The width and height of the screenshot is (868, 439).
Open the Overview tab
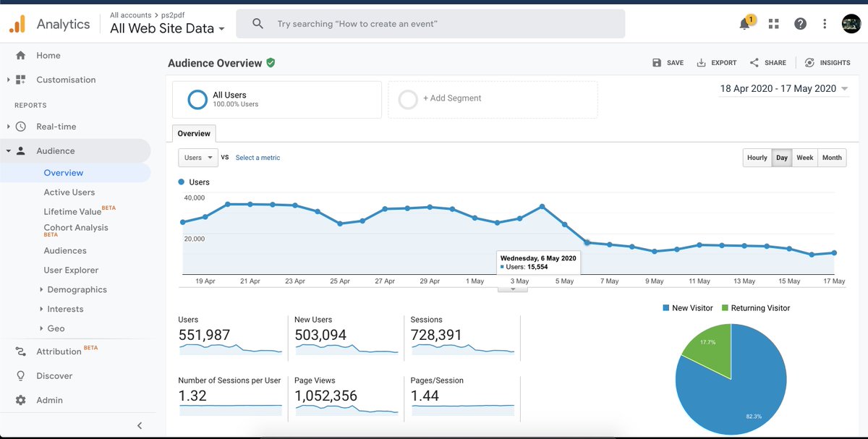tap(193, 133)
